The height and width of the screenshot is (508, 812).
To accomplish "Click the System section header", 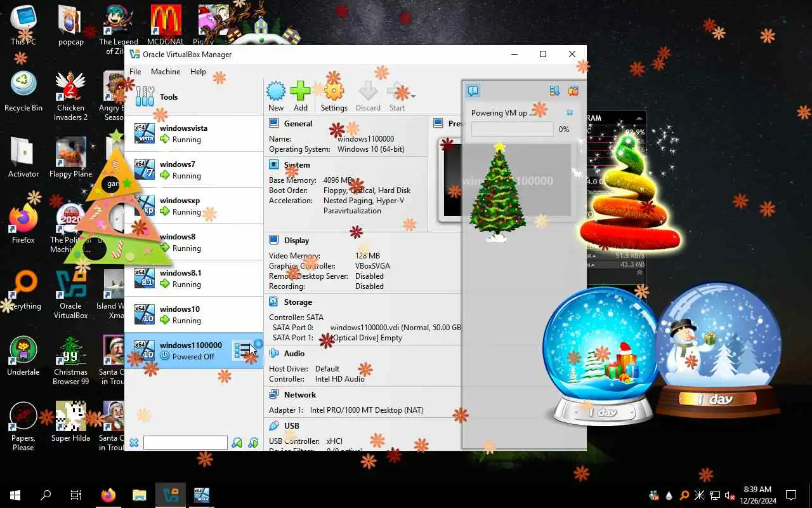I will tap(297, 165).
